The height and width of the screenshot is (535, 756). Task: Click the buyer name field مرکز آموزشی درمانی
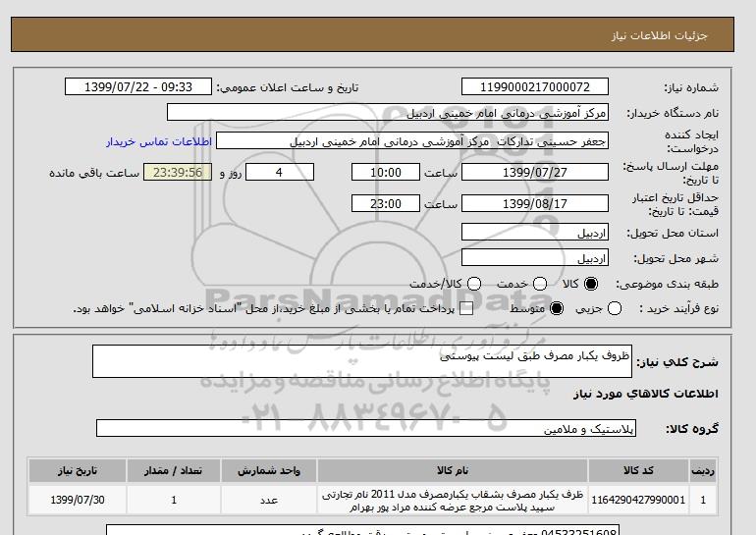(x=388, y=113)
